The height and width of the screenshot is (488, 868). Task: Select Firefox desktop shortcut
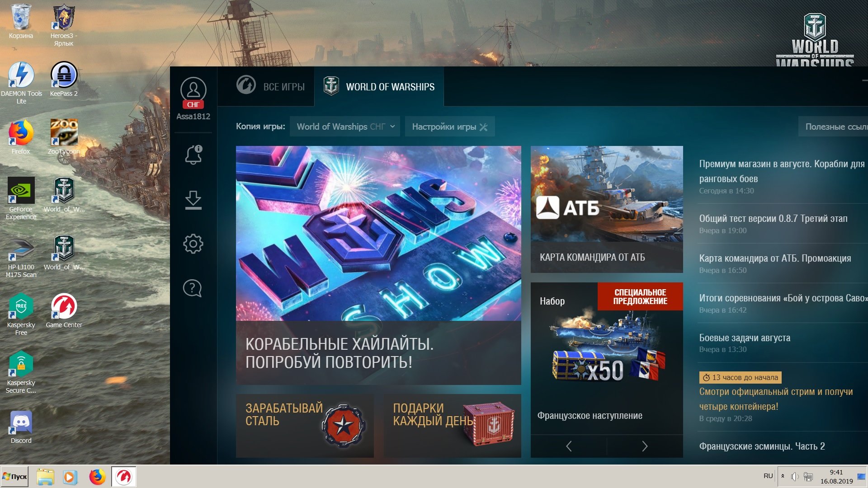[21, 137]
